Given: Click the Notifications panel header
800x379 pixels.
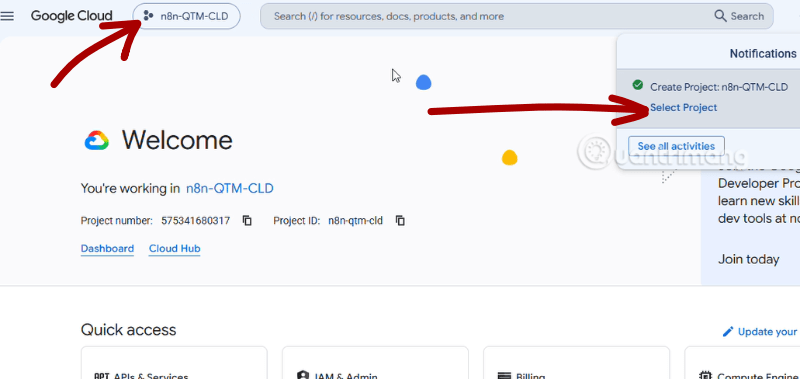Looking at the screenshot, I should 763,54.
